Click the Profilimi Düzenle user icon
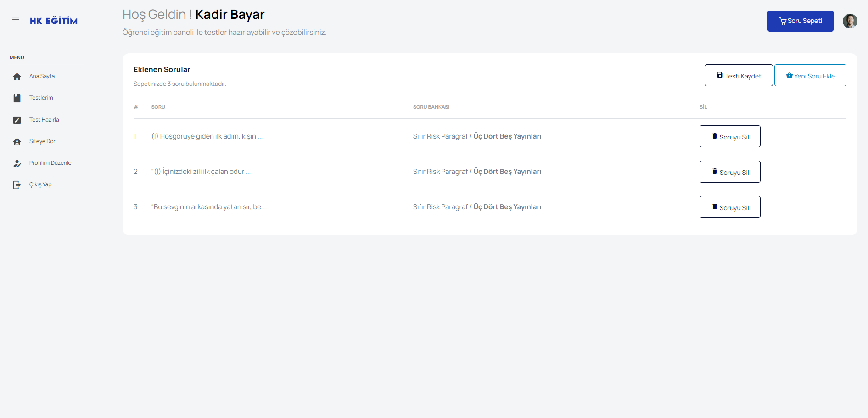Image resolution: width=868 pixels, height=418 pixels. 17,163
